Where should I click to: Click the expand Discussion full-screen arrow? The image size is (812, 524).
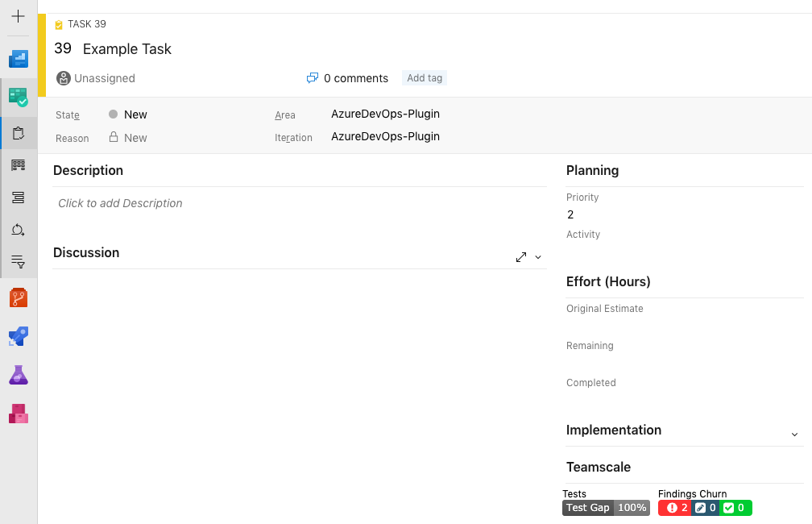tap(521, 257)
